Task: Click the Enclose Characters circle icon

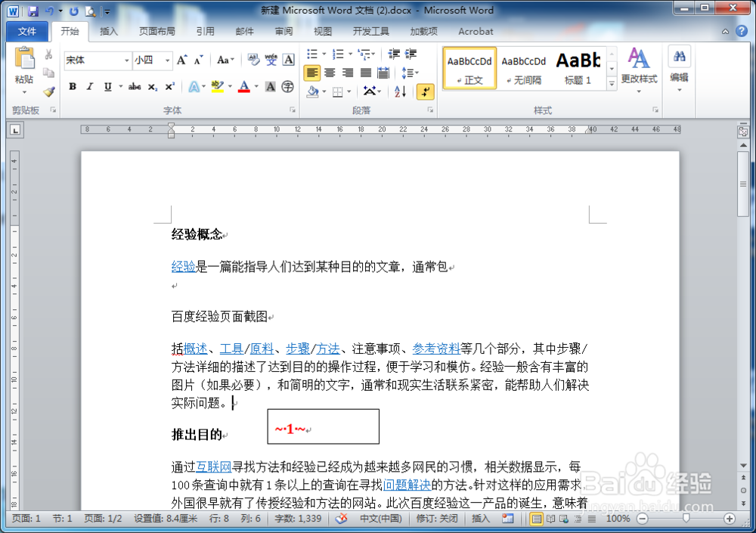Action: (x=288, y=87)
